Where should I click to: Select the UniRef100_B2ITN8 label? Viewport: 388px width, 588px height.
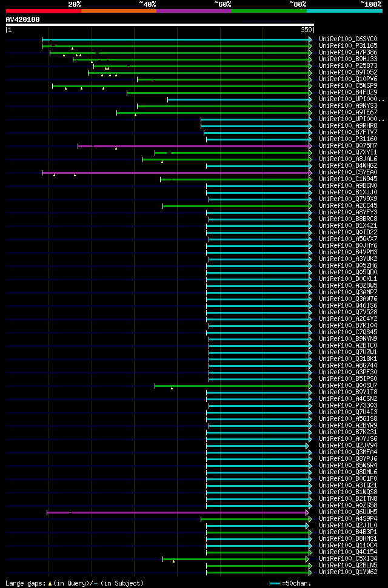pos(348,499)
